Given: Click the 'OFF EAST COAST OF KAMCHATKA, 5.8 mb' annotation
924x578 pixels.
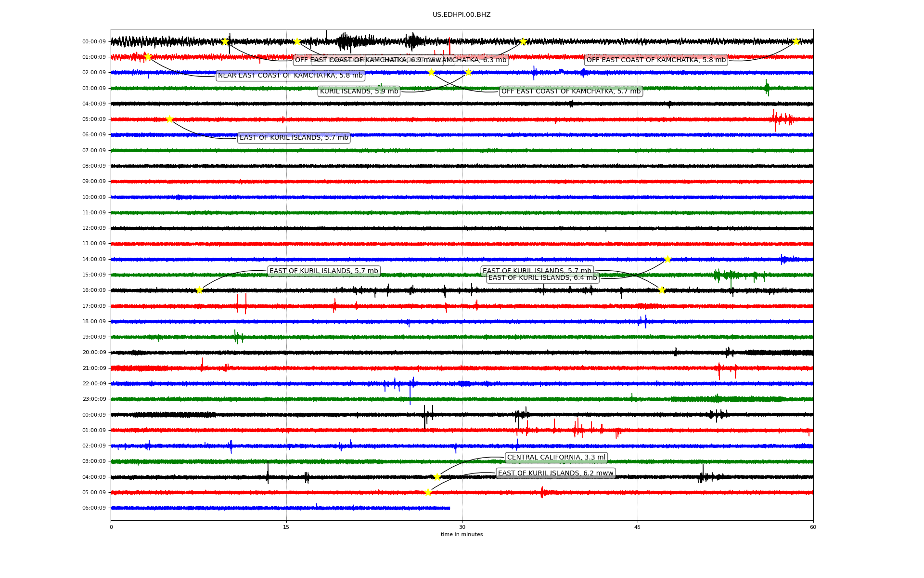Looking at the screenshot, I should (x=656, y=60).
